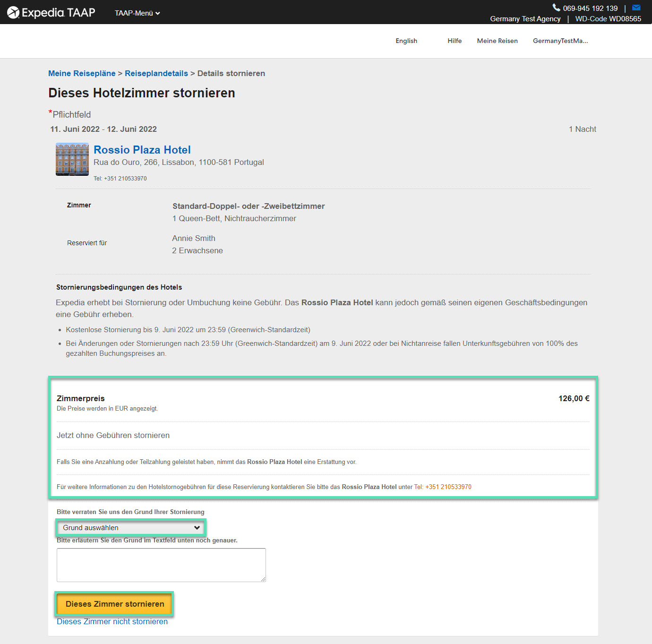Click 1 Queen-Bett, Nichtraucherzimmer text

coord(234,218)
